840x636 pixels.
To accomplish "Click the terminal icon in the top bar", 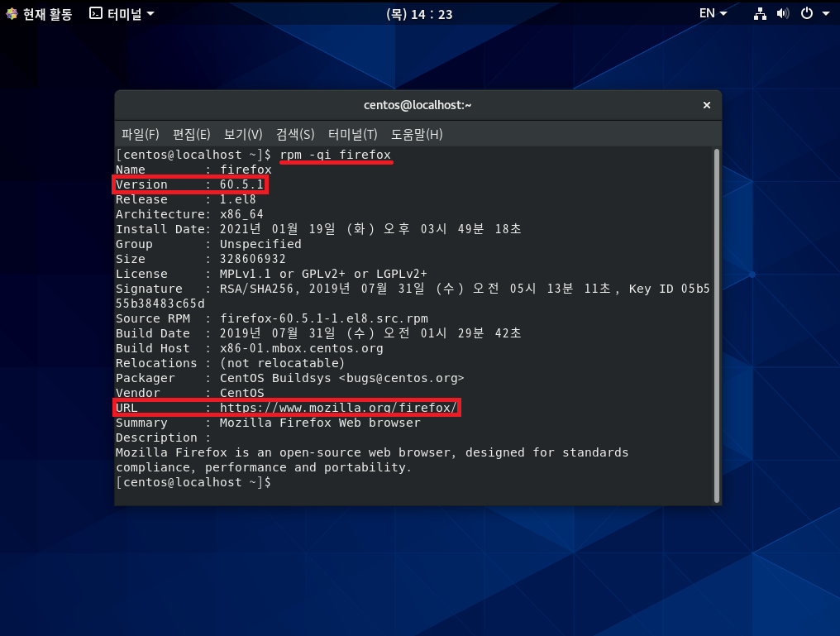I will pos(95,13).
